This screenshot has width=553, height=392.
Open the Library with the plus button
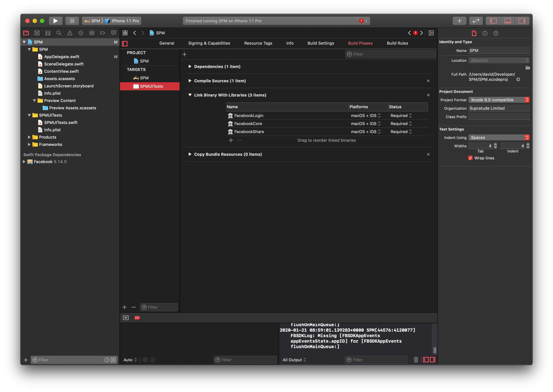click(x=459, y=21)
